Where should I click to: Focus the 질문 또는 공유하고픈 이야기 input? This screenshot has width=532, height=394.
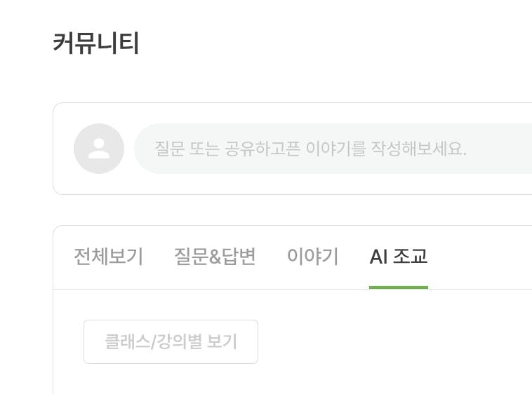(x=333, y=149)
